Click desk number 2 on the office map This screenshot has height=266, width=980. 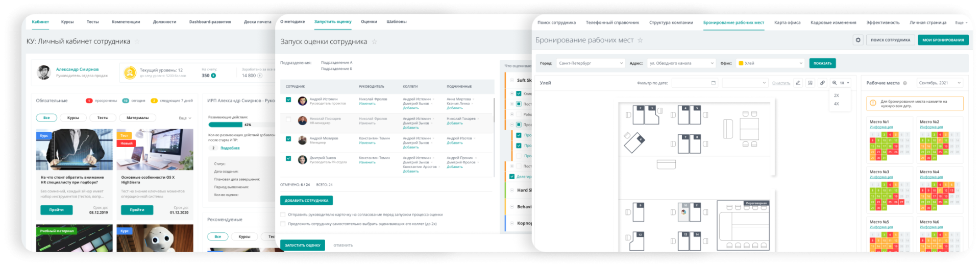(x=639, y=115)
